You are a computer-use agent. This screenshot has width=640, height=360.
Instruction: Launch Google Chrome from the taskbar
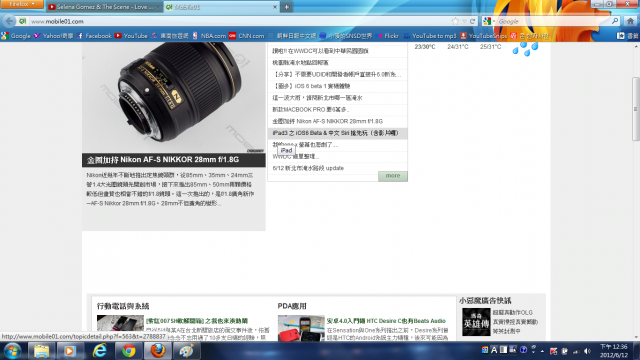129,351
